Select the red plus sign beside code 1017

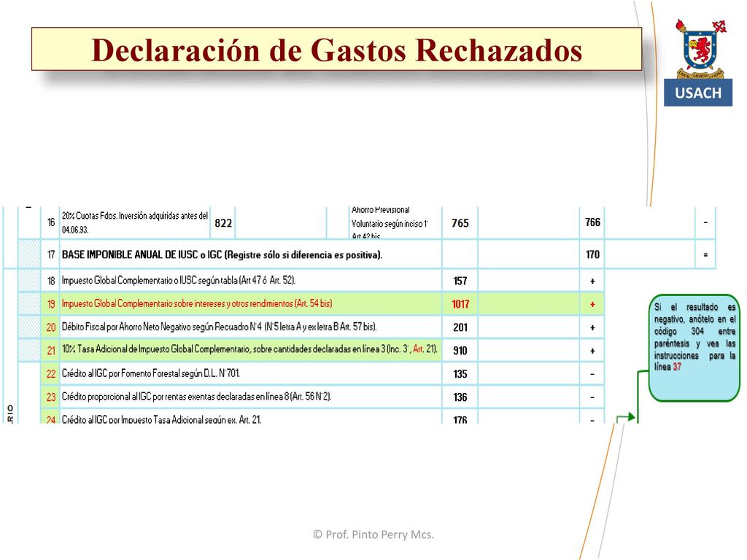[592, 304]
